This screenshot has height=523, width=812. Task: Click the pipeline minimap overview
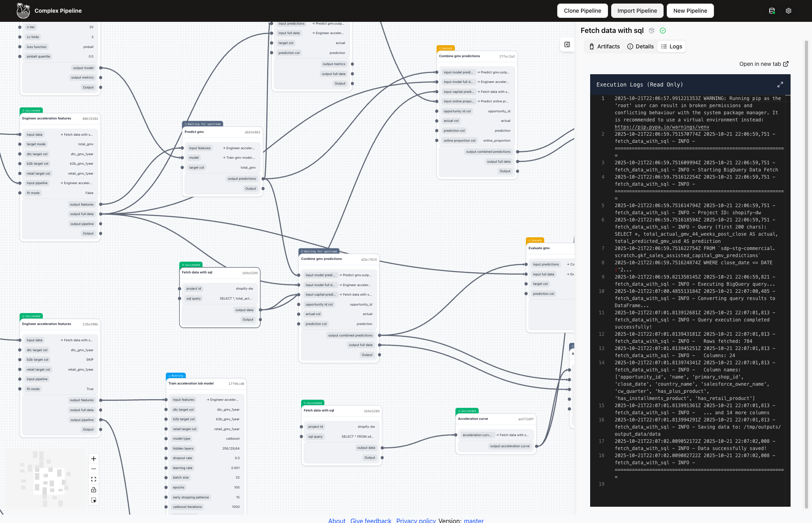coord(48,479)
